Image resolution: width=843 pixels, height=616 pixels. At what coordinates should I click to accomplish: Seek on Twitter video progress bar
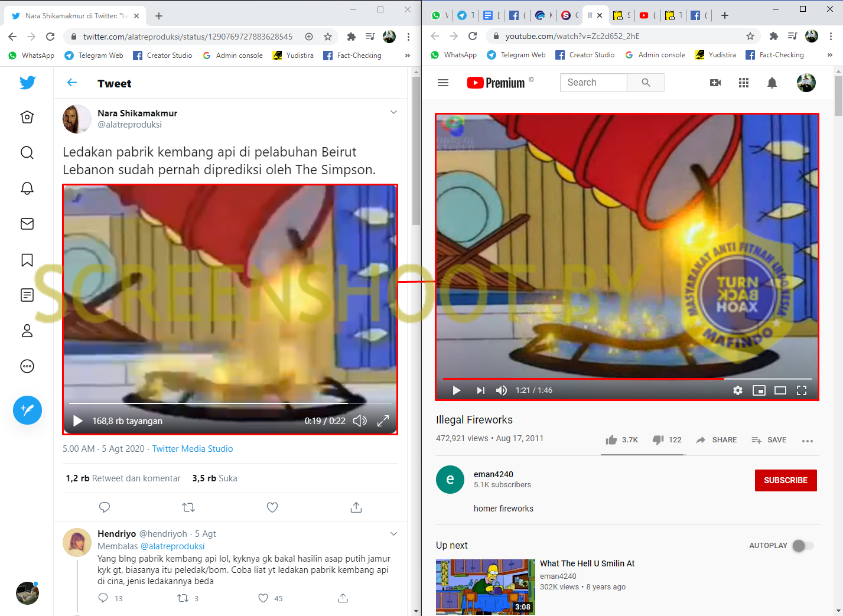[x=230, y=403]
